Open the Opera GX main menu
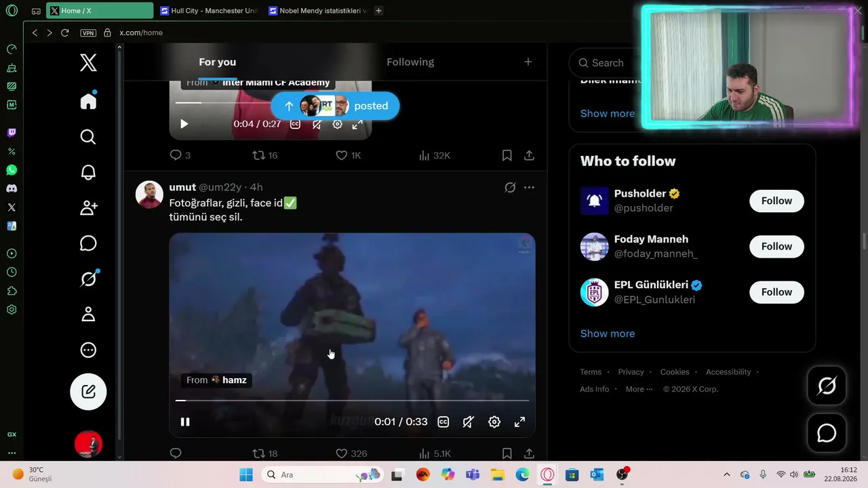 pos(12,11)
